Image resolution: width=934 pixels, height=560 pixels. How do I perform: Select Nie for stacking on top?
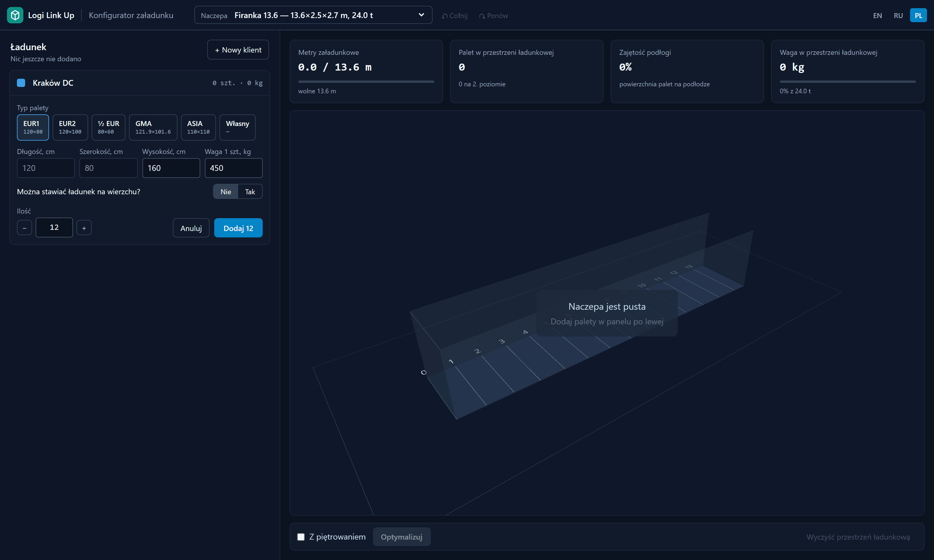coord(226,192)
